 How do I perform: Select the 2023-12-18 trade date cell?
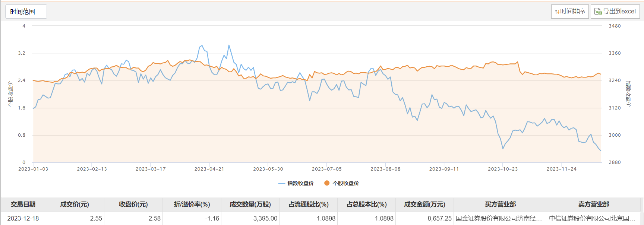(x=23, y=218)
